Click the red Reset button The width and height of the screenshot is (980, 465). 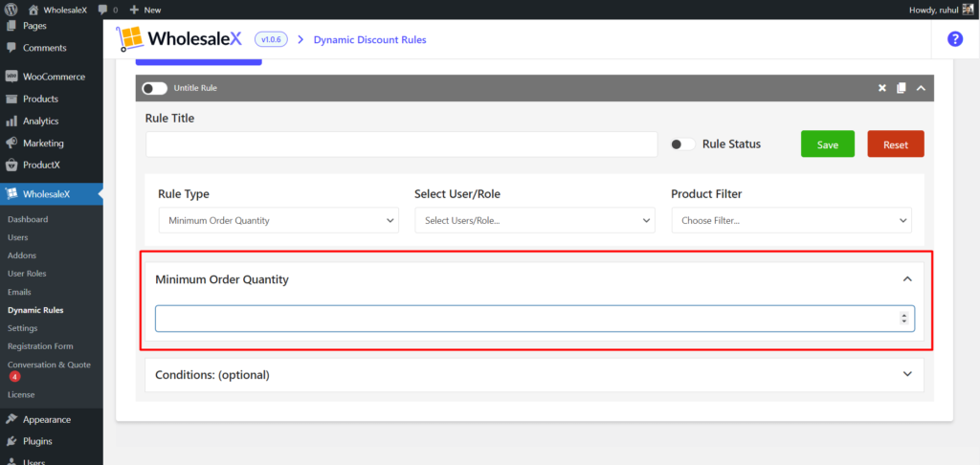click(895, 144)
